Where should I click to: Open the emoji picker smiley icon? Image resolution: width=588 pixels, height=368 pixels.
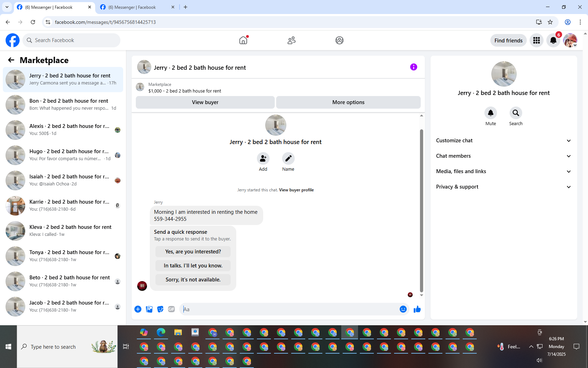pos(403,309)
